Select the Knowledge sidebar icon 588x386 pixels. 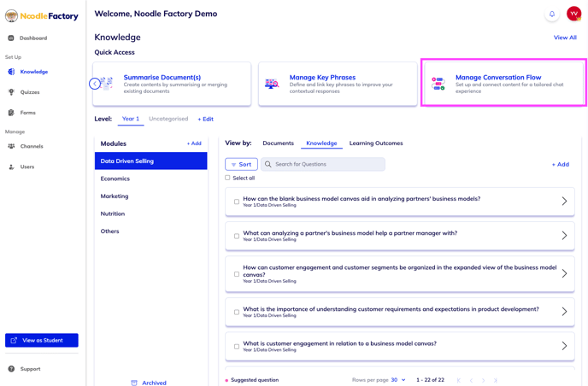coord(11,72)
